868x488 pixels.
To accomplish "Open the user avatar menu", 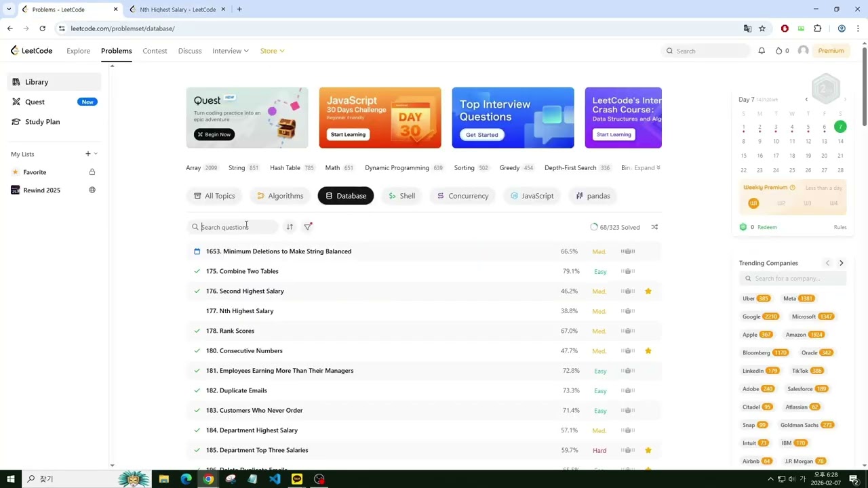I will point(804,51).
